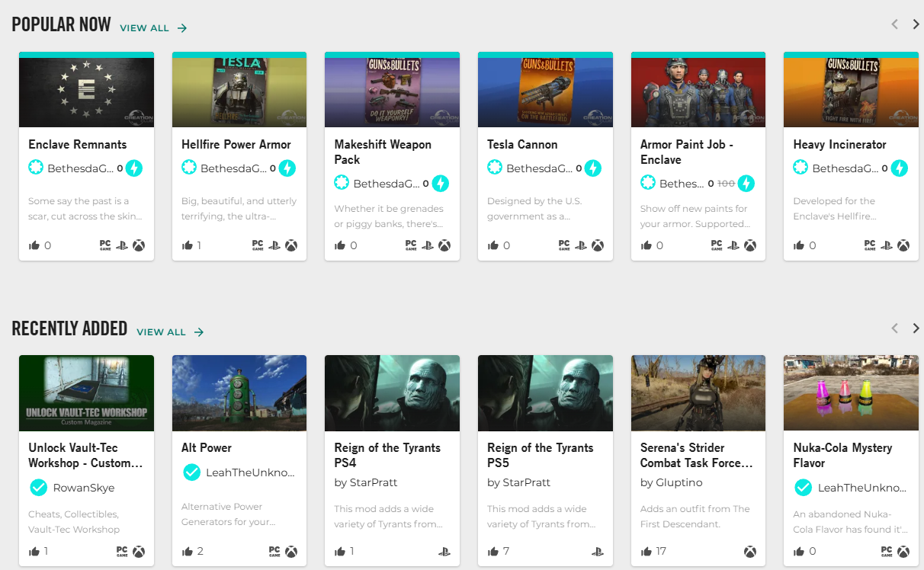Click credits lightning icon on Makeshift Weapon Pack
The image size is (924, 570).
click(441, 183)
